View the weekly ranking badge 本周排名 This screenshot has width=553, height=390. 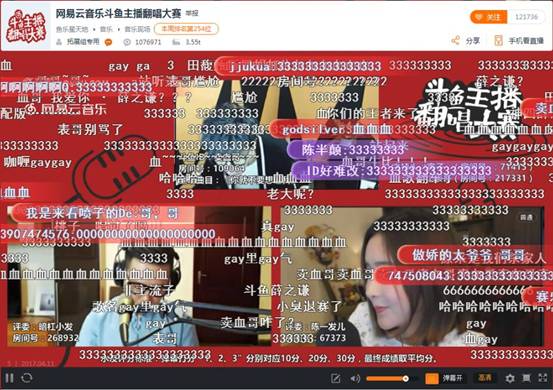(186, 29)
